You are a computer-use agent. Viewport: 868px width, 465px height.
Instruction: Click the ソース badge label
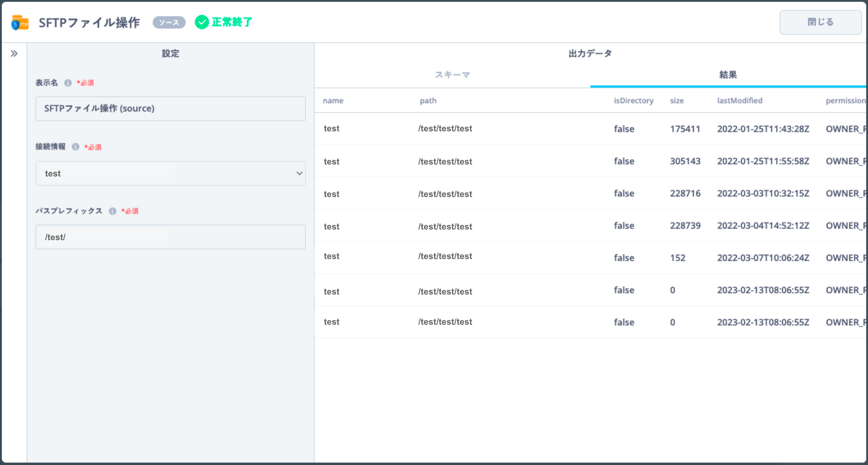click(x=169, y=23)
